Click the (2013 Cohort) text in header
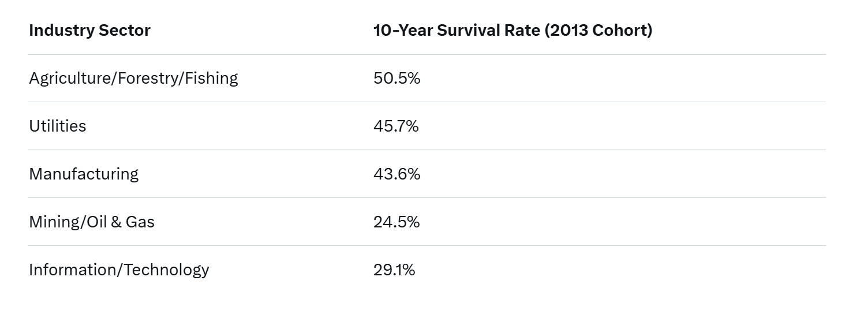 pos(598,31)
